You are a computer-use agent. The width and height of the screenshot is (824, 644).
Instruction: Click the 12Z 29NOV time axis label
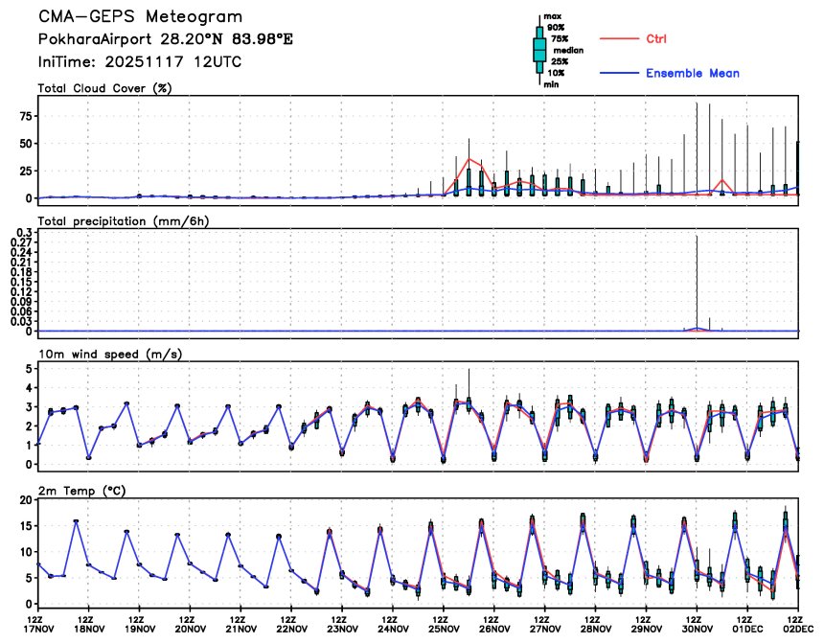click(647, 625)
